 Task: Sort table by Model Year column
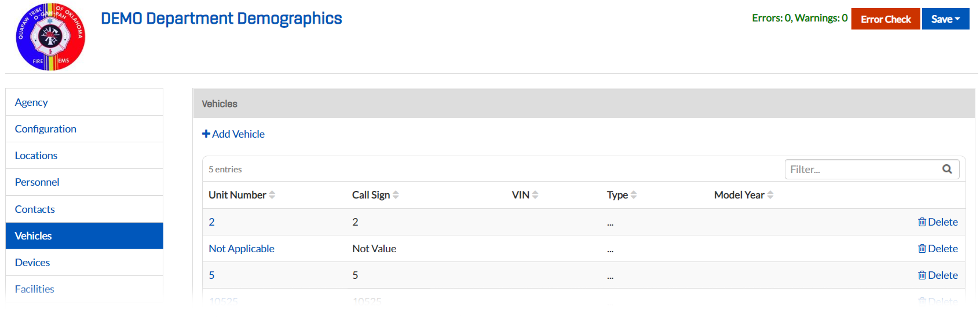coord(744,195)
